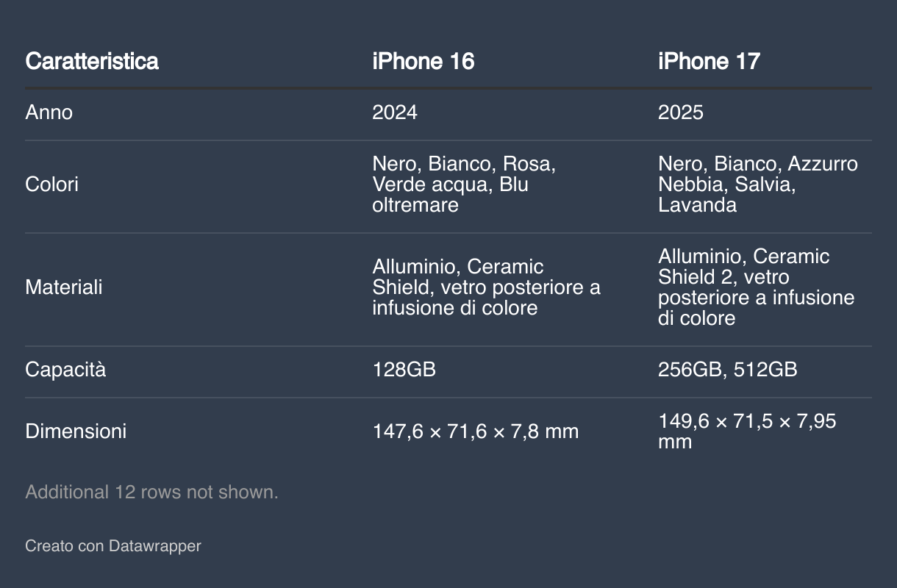Viewport: 897px width, 588px height.
Task: Click the 128GB capacity cell
Action: 404,370
